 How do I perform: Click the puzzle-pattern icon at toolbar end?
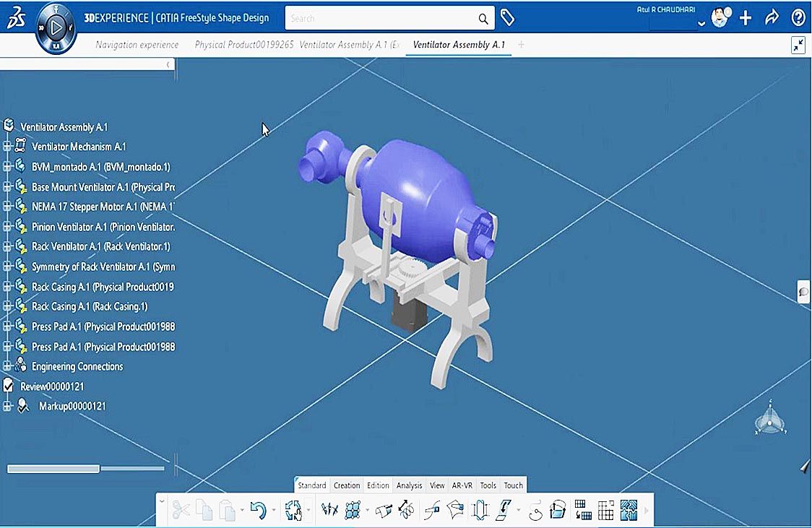pyautogui.click(x=629, y=511)
